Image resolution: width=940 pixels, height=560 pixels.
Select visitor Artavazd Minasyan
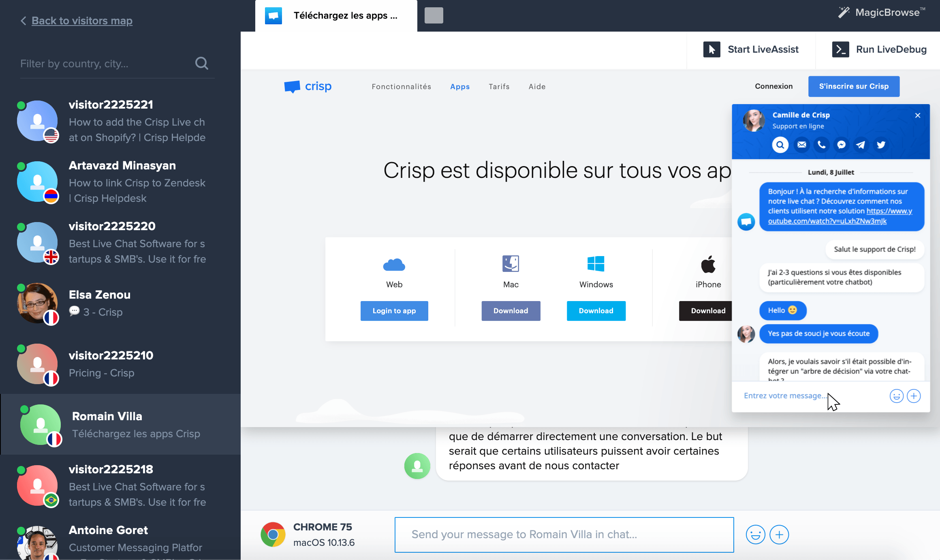[120, 182]
